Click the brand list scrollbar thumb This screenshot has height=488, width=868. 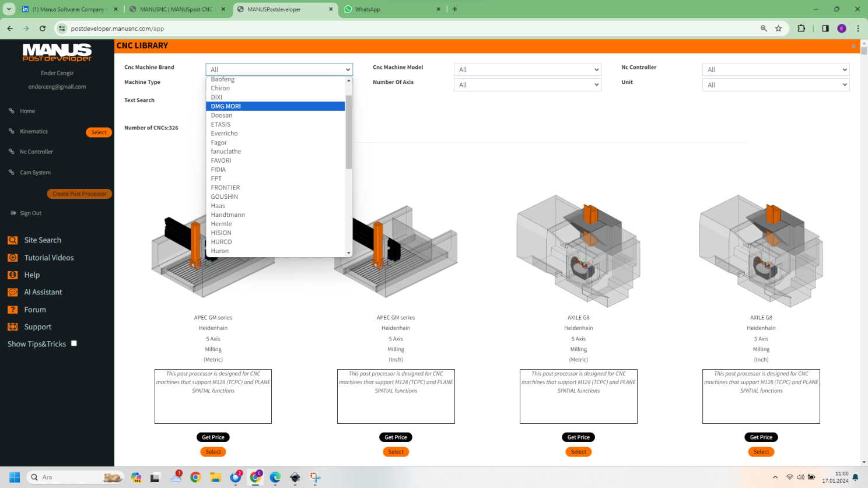click(x=349, y=131)
